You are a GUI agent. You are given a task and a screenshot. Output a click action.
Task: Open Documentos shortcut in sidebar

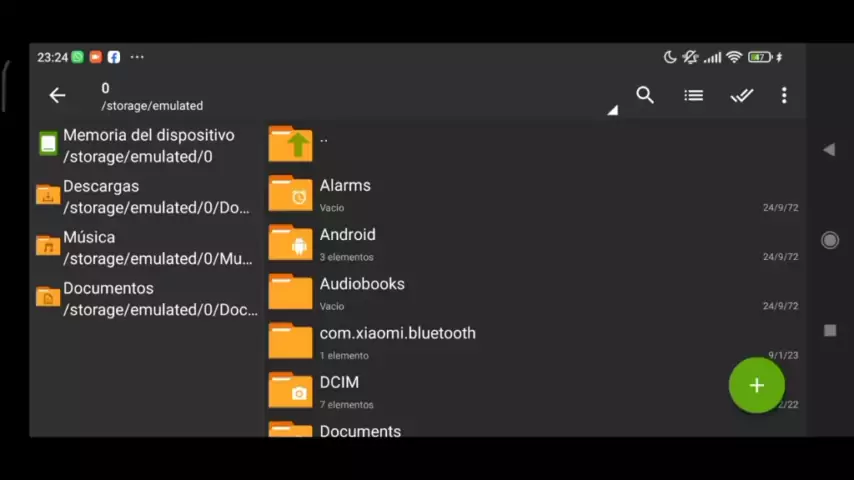148,298
